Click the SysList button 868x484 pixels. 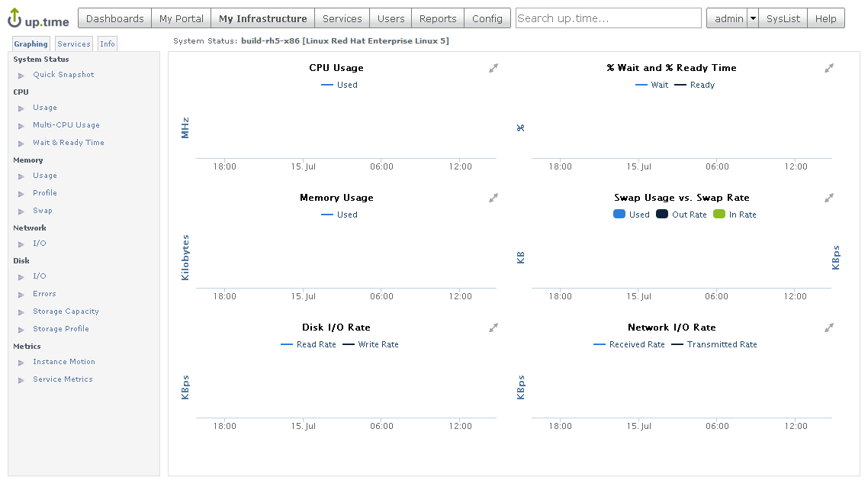coord(783,18)
